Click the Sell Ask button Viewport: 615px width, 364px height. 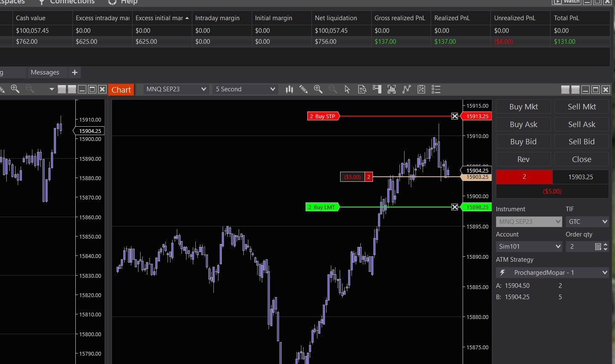point(582,125)
